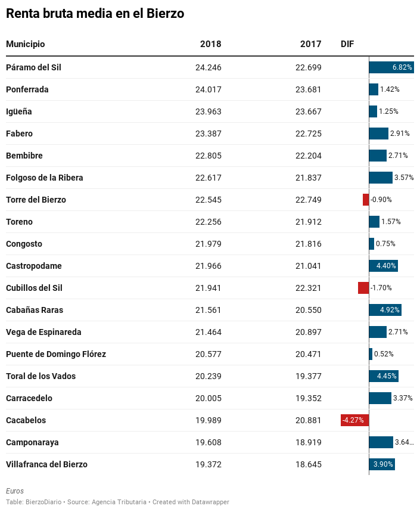Select the Páramo del Sil row name
The width and height of the screenshot is (420, 512).
(33, 67)
